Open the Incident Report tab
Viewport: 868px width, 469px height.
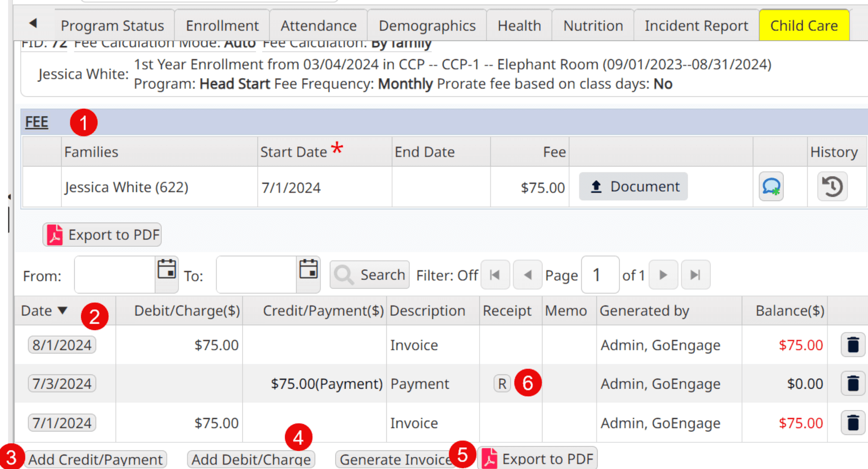696,26
